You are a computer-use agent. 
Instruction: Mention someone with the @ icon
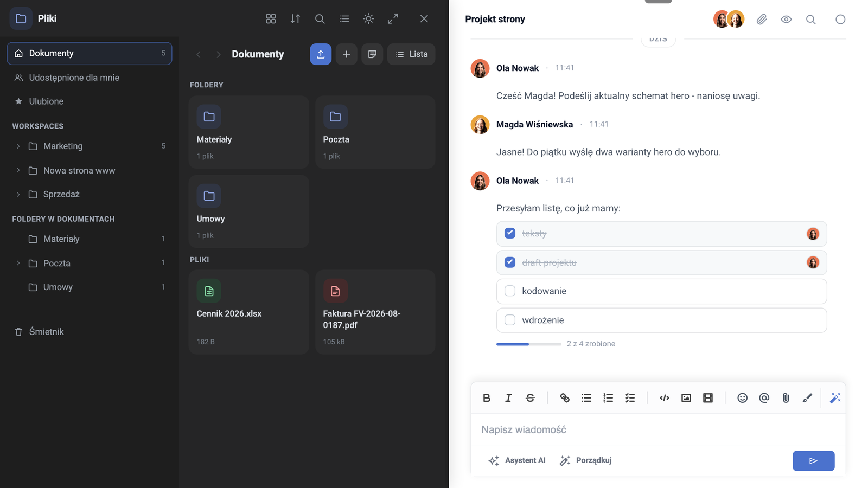tap(764, 398)
